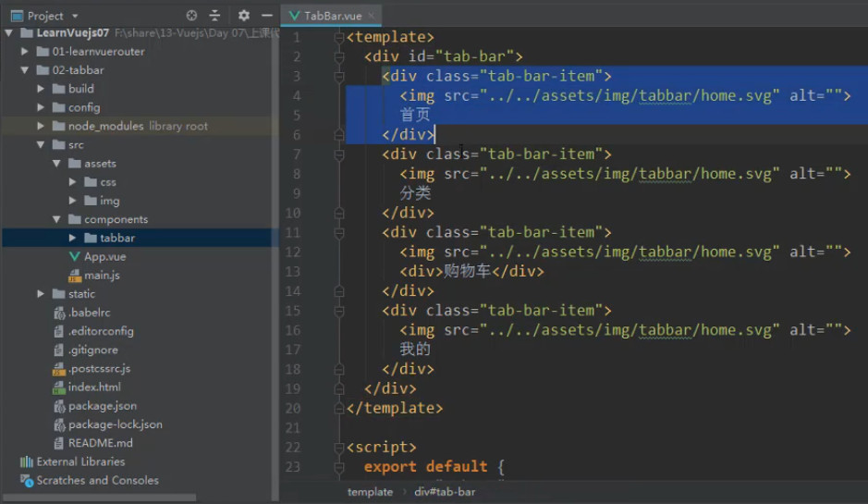This screenshot has width=868, height=504.
Task: Select External Libraries node
Action: click(x=80, y=461)
